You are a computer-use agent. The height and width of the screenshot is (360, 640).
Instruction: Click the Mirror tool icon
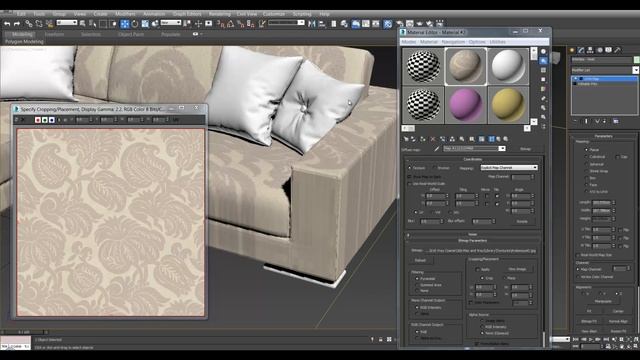(x=312, y=24)
